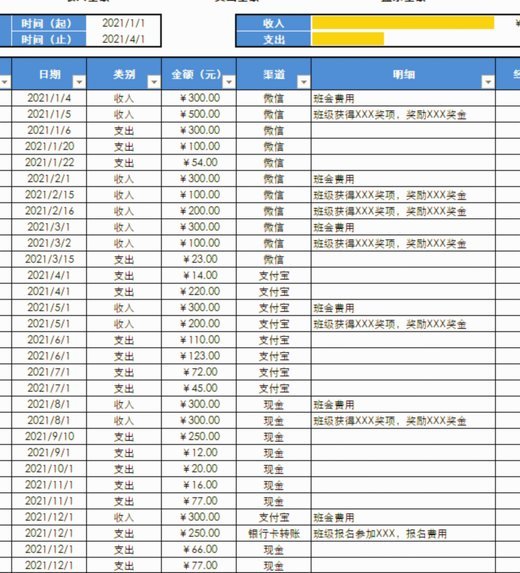Screen dimensions: 520x573
Task: Select the amount cell ¥66.00
Action: tap(199, 549)
